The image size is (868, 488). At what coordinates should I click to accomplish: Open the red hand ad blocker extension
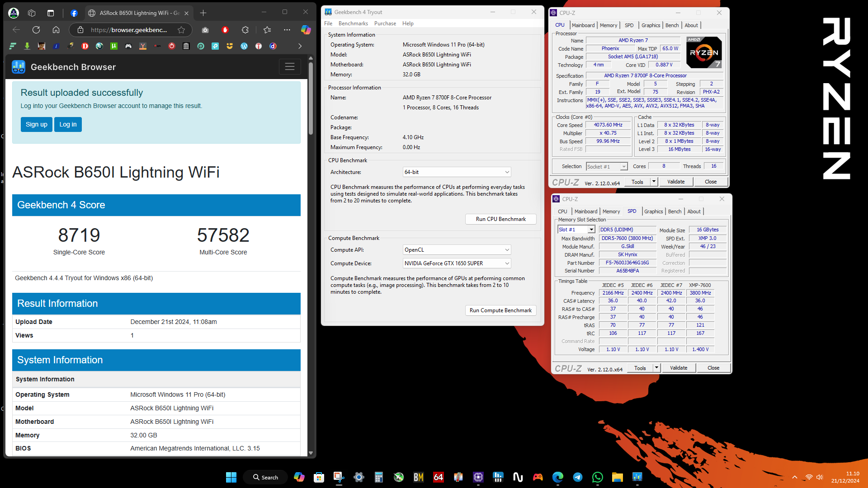[225, 30]
